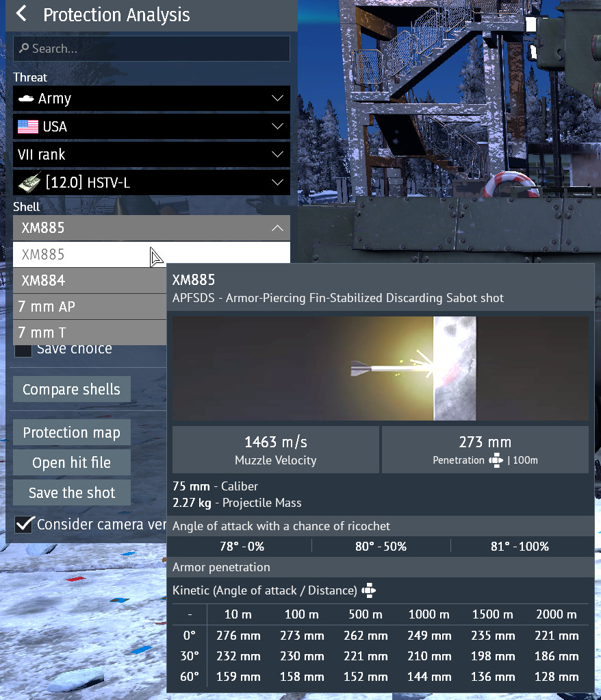601x700 pixels.
Task: Select XM884 from the shell list
Action: point(82,280)
